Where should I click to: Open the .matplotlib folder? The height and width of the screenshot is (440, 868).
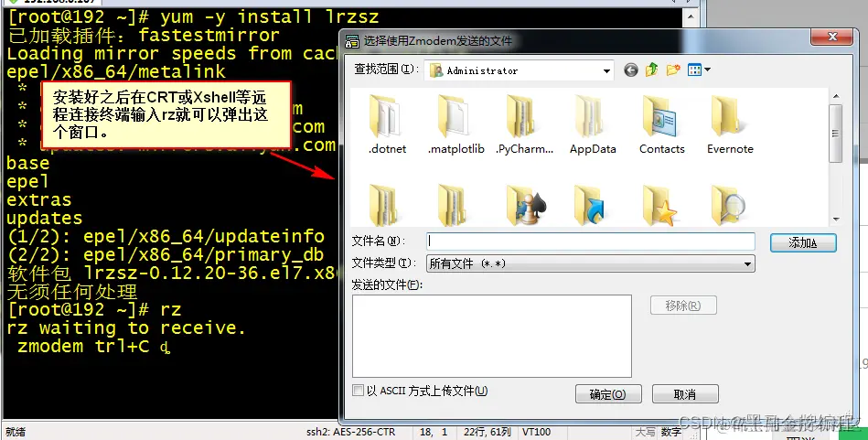click(x=455, y=124)
